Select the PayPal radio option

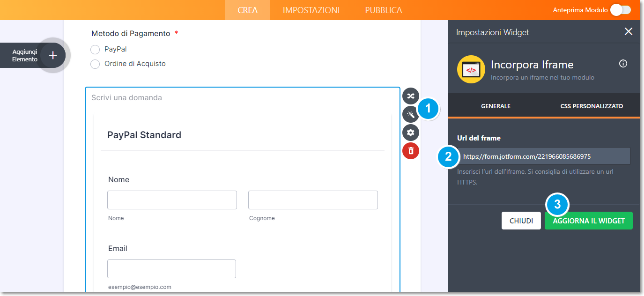[95, 49]
